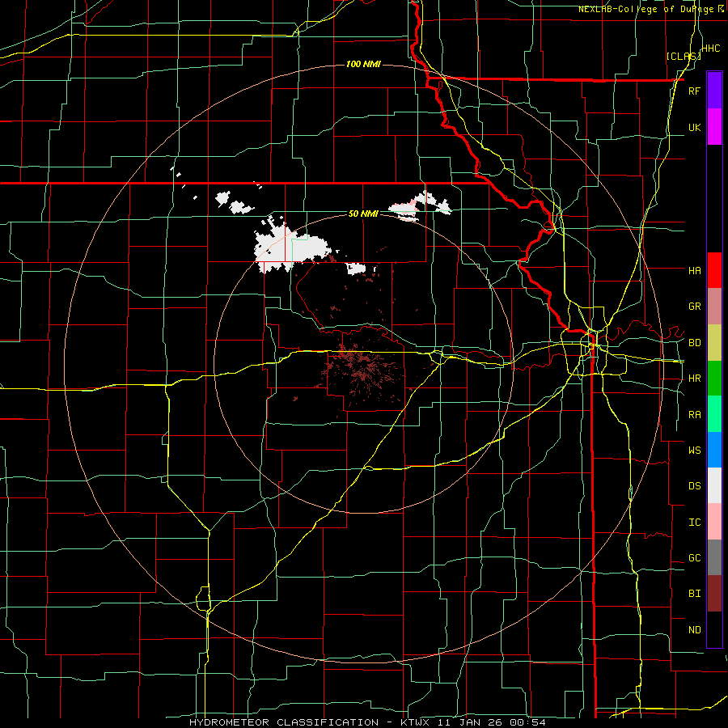Pick the dark green HR swatch
The width and height of the screenshot is (728, 728).
(714, 378)
